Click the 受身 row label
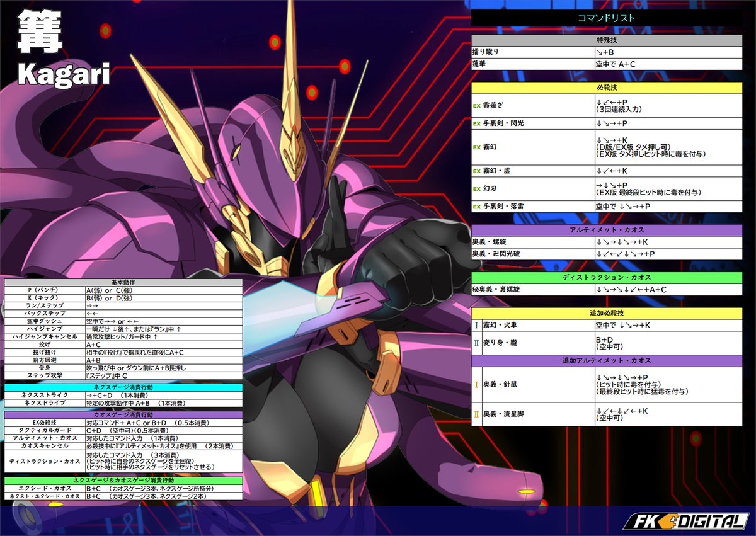Screen dimensions: 756x536 pos(45,368)
